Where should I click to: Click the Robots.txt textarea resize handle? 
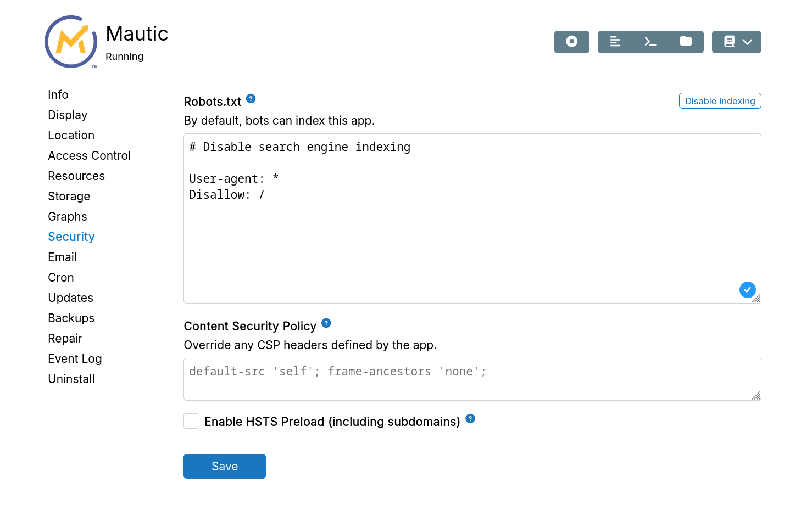click(757, 299)
